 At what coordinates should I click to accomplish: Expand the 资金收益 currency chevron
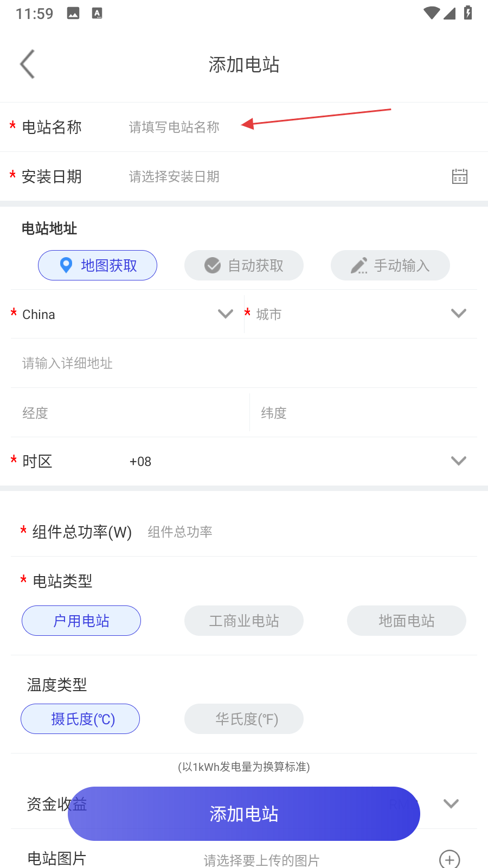(451, 803)
